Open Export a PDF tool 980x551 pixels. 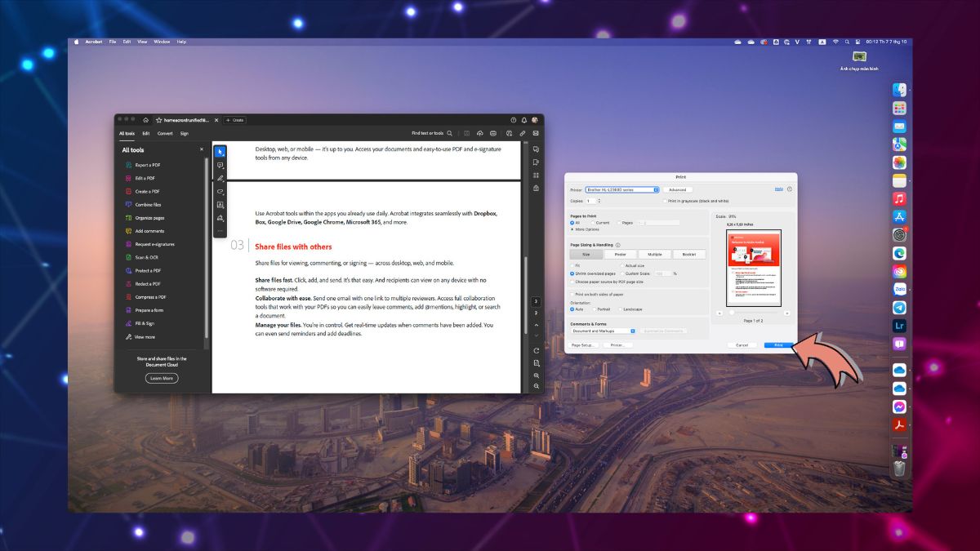click(x=143, y=165)
